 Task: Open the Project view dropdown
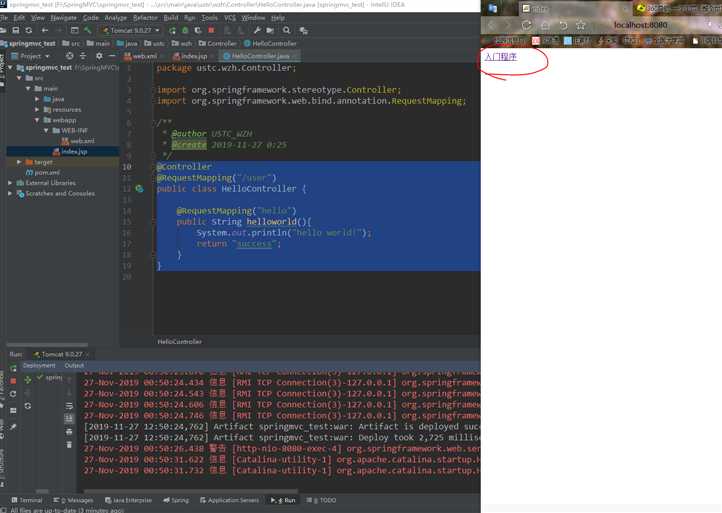pyautogui.click(x=30, y=56)
